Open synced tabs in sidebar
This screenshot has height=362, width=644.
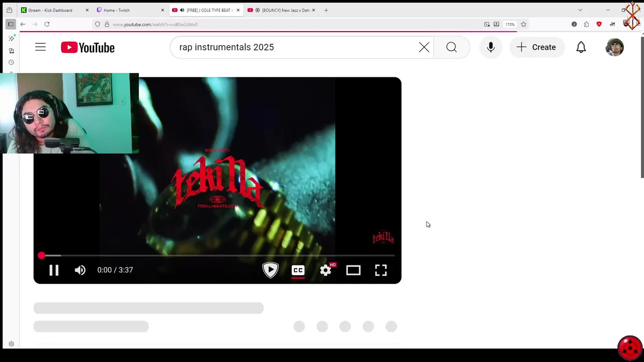(x=11, y=50)
